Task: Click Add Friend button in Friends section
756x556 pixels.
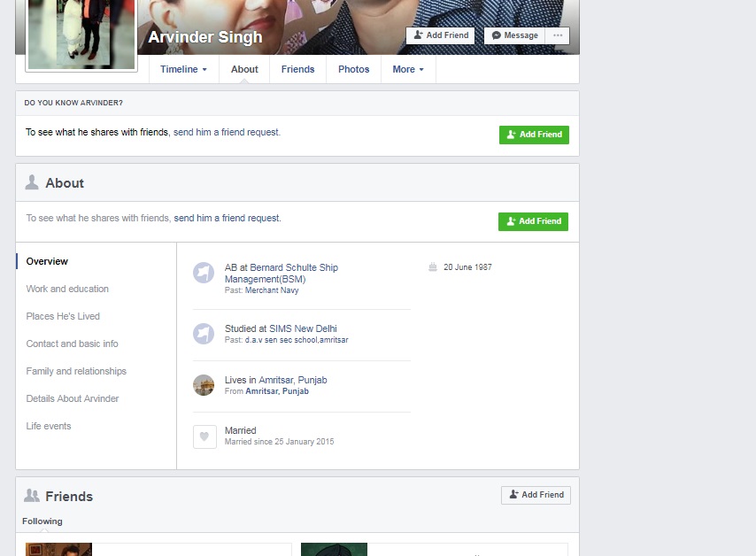Action: coord(536,495)
